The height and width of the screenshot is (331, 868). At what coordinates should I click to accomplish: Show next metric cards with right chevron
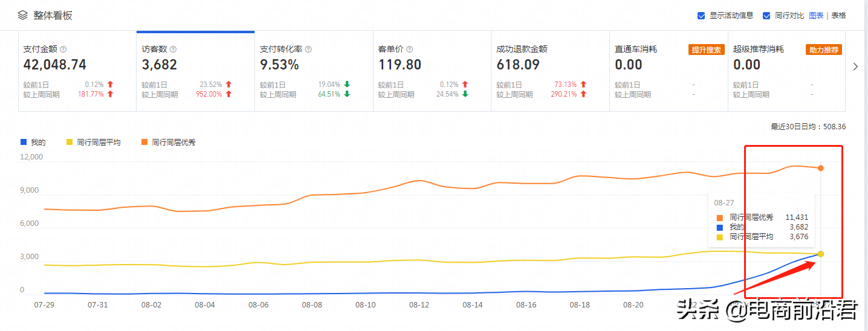[855, 67]
